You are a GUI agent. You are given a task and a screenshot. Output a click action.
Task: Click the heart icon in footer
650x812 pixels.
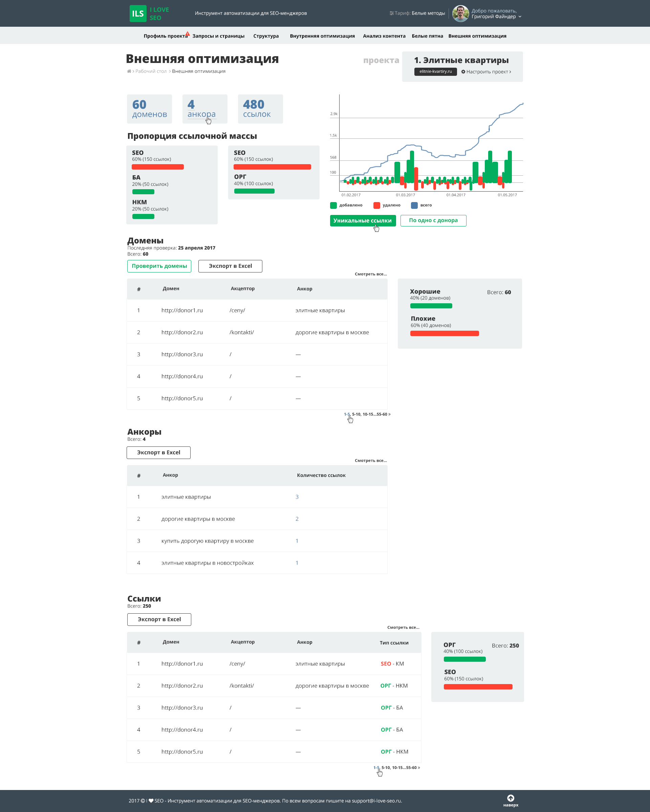coord(151,801)
